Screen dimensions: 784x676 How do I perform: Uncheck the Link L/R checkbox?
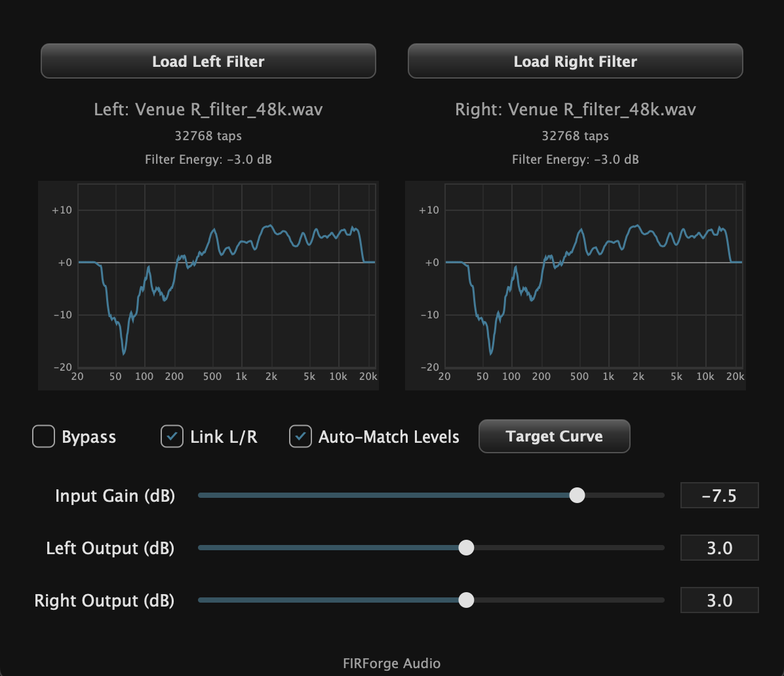[x=172, y=436]
